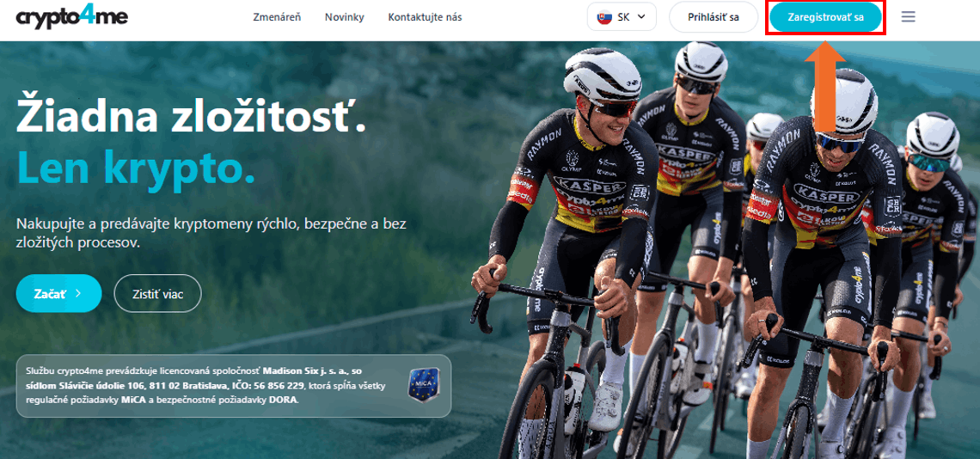Click the Prihlásiť sa button

click(714, 17)
